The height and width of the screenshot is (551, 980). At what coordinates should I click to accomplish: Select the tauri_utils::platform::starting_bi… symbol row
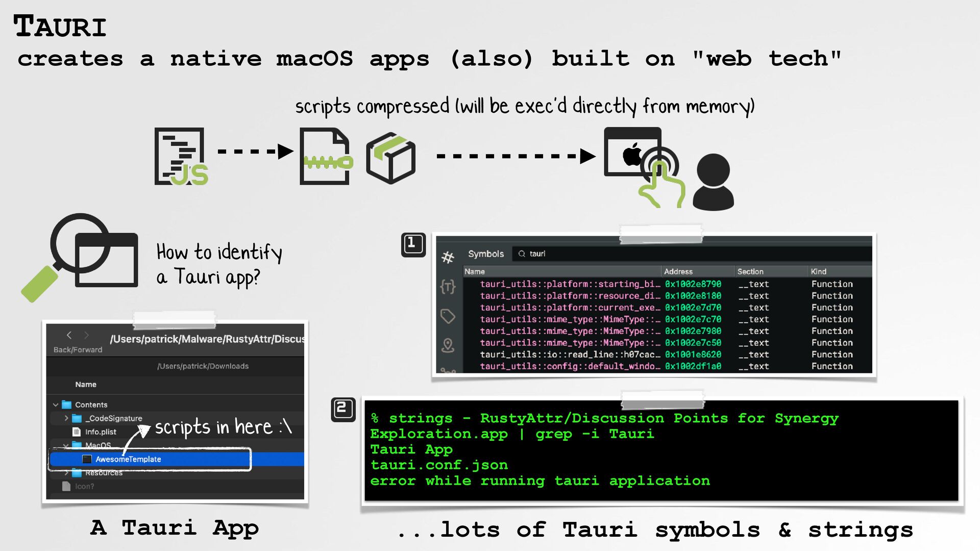[x=668, y=284]
